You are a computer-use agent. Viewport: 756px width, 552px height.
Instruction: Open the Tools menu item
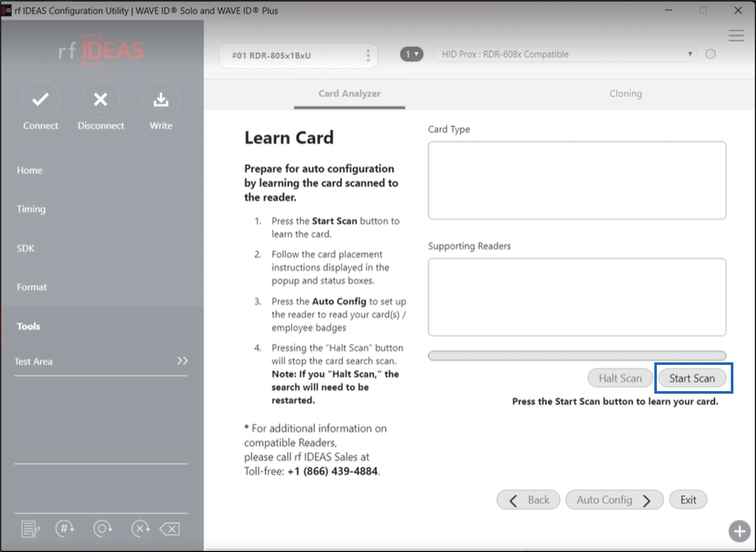pyautogui.click(x=28, y=326)
